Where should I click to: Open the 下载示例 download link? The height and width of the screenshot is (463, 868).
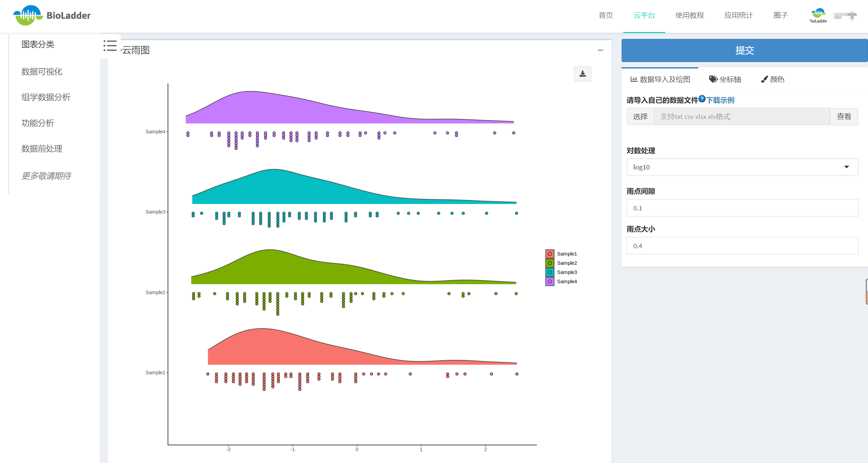point(720,100)
